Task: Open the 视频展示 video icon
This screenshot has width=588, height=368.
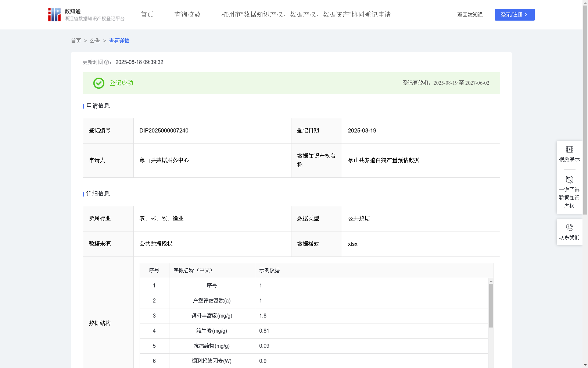Action: 569,149
